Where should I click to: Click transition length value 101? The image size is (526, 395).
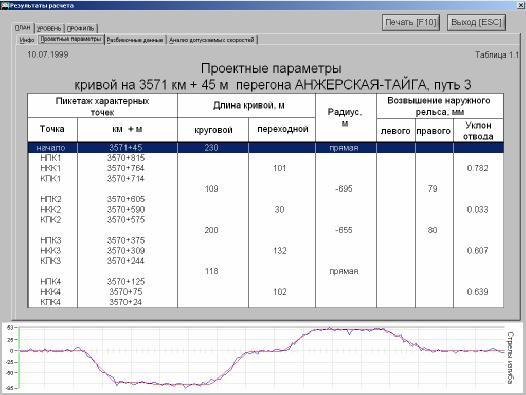[279, 168]
